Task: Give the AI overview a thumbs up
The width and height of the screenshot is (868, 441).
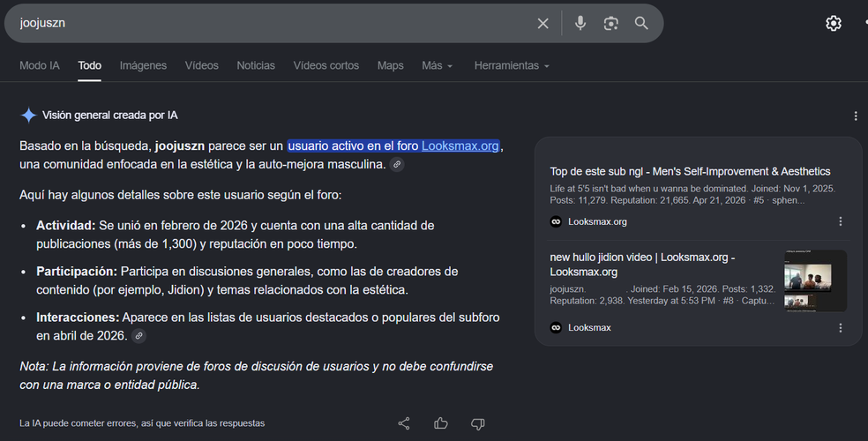Action: coord(441,424)
